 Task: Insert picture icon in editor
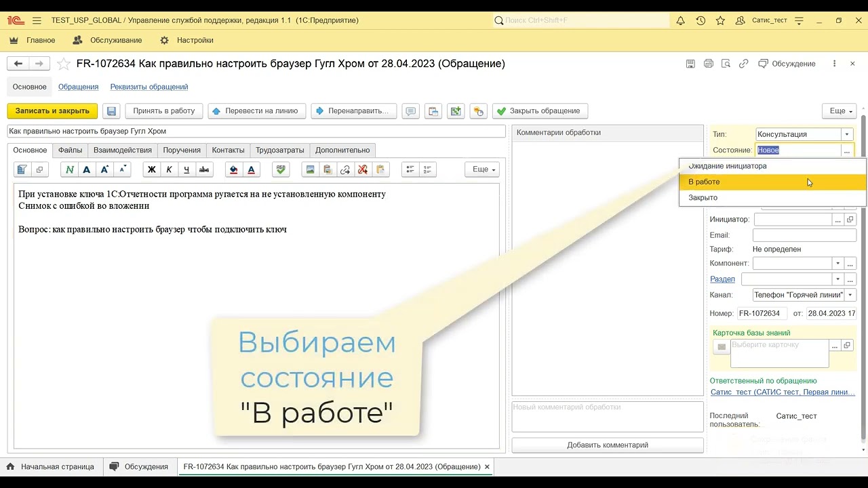[310, 169]
